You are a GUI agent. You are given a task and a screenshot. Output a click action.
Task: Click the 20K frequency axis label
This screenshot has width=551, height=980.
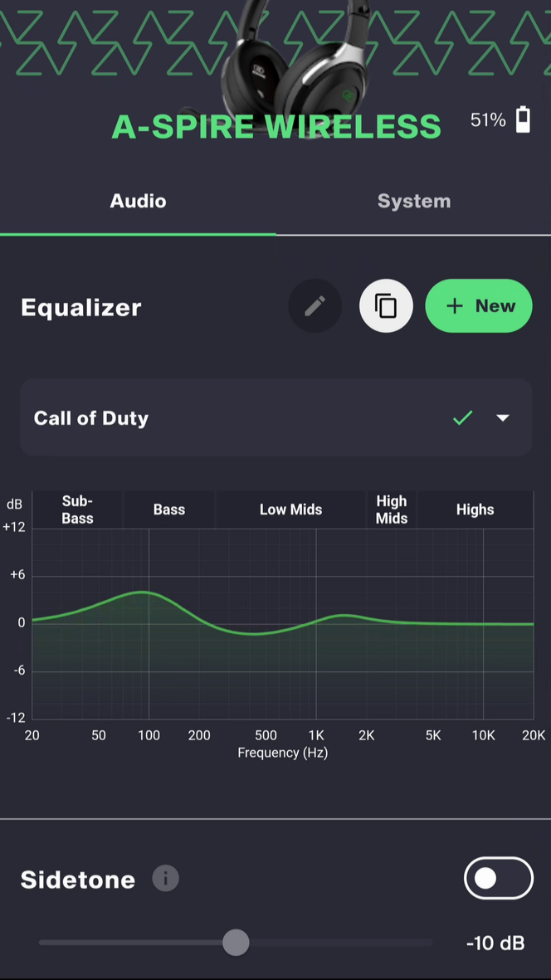533,736
